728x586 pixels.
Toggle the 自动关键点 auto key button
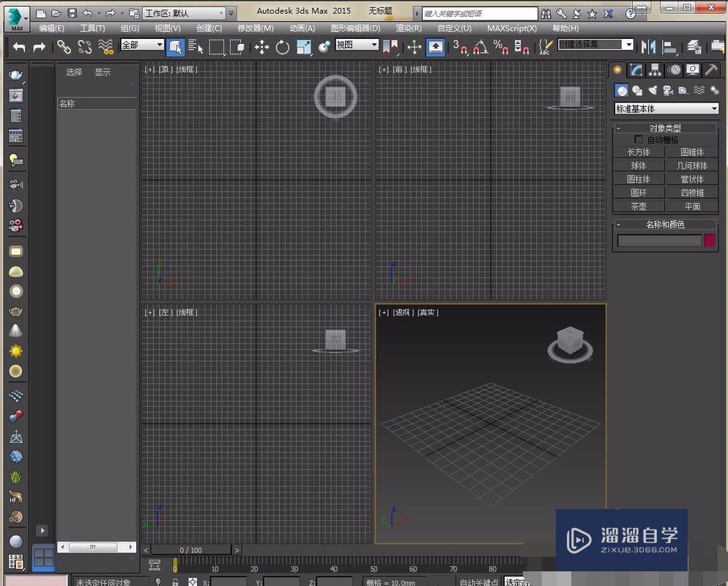click(479, 582)
